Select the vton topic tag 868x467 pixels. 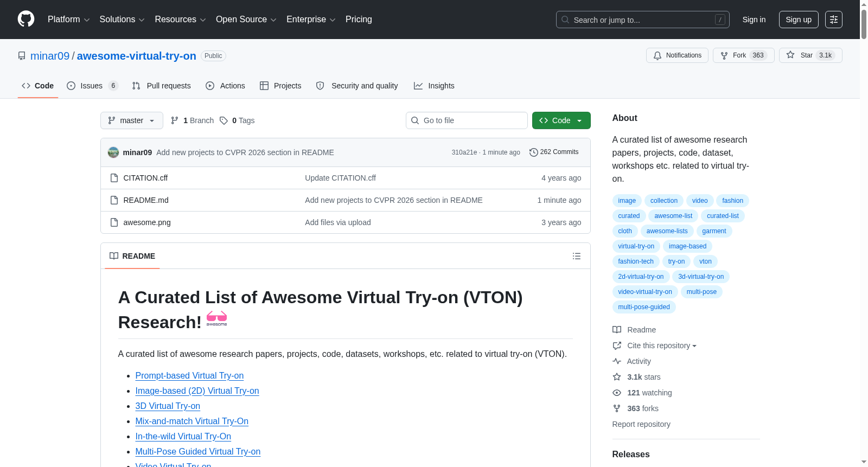[x=705, y=261]
